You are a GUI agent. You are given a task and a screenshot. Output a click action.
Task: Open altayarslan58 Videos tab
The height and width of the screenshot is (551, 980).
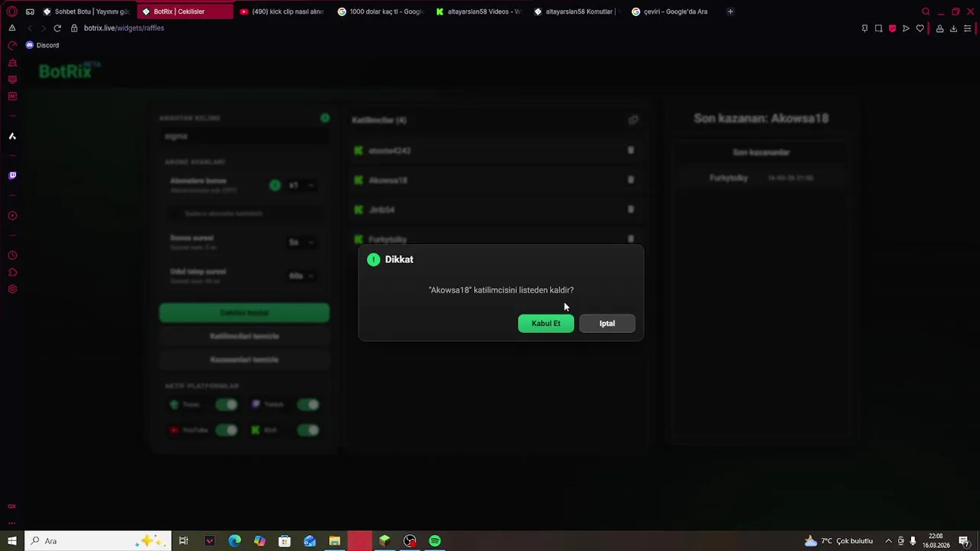tap(479, 11)
